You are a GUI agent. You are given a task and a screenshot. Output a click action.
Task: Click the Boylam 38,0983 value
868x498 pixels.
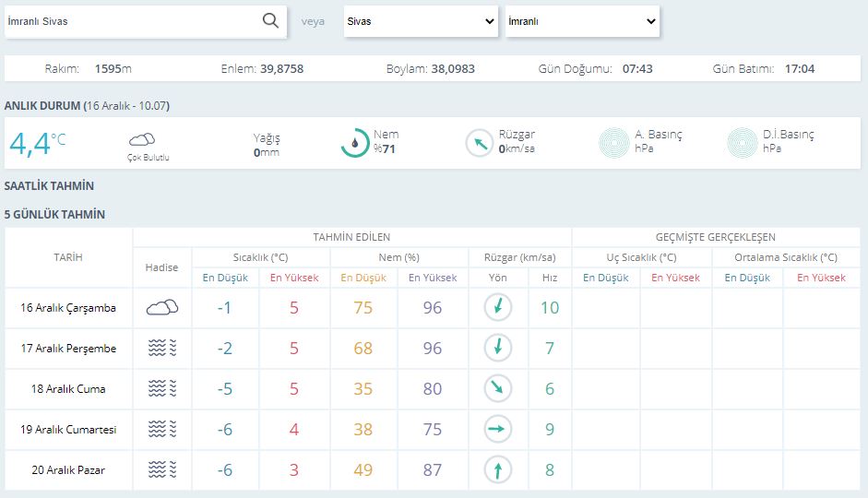[x=453, y=68]
